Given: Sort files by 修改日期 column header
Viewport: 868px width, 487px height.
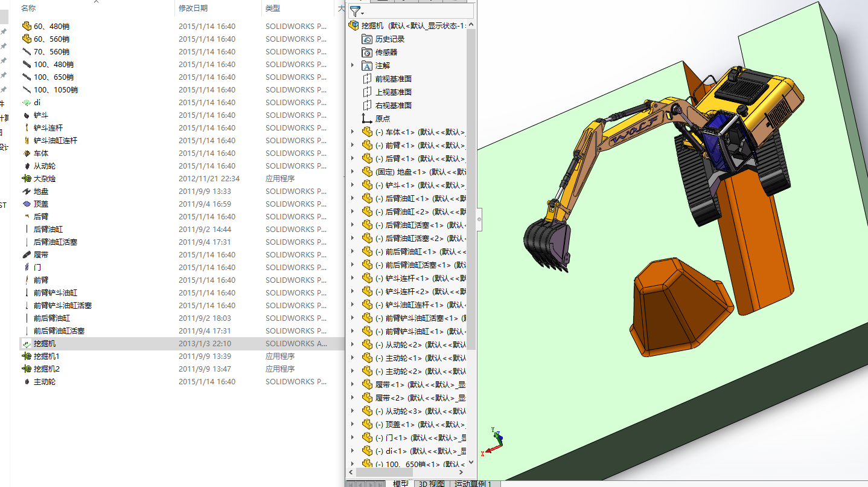Looking at the screenshot, I should coord(193,8).
